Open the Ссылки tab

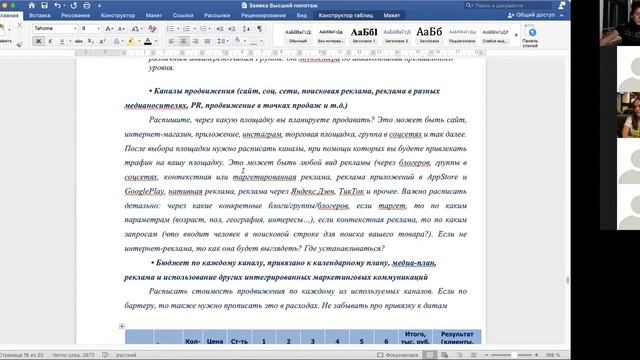pos(183,15)
